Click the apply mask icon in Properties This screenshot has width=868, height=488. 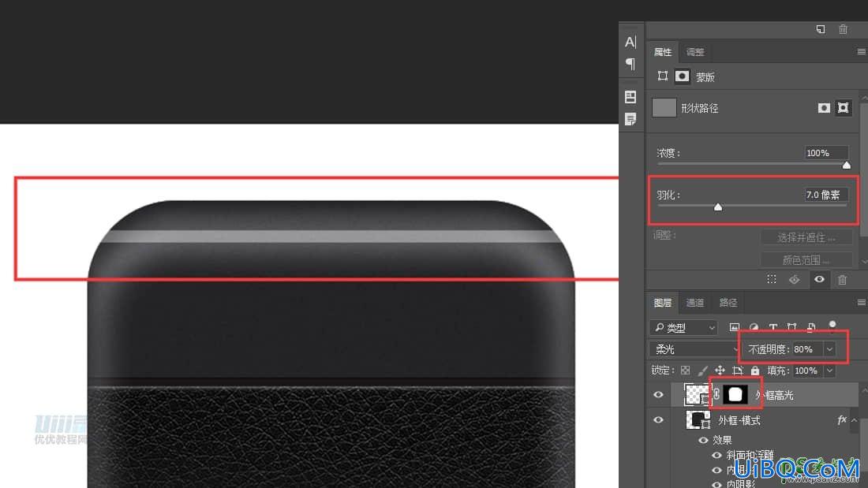click(x=795, y=280)
